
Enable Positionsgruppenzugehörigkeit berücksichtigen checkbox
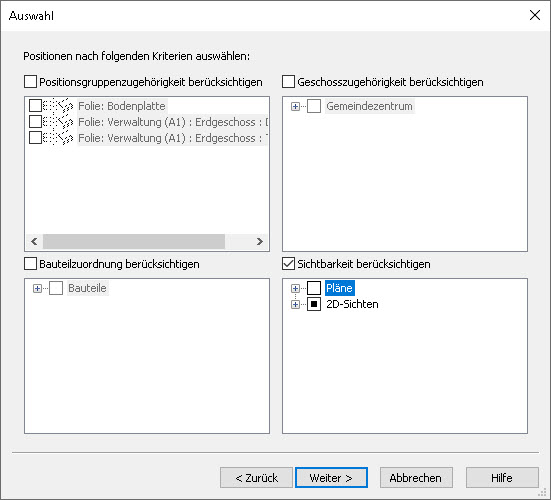coord(30,82)
